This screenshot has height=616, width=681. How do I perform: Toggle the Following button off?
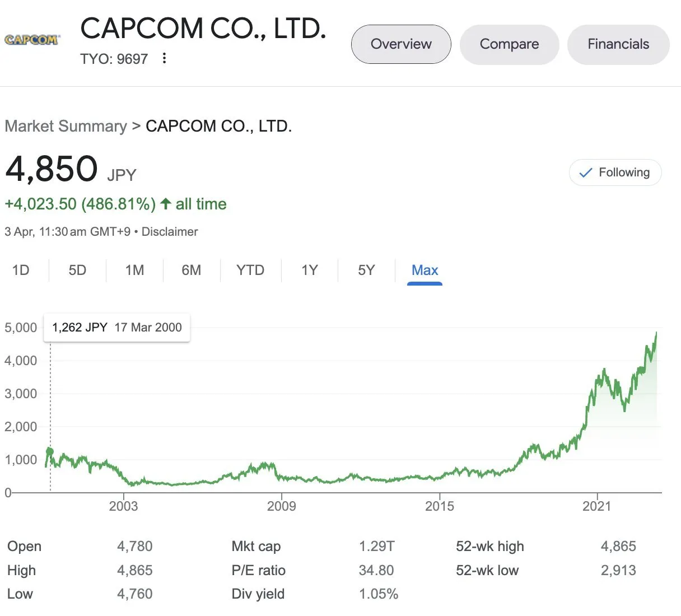click(x=615, y=172)
